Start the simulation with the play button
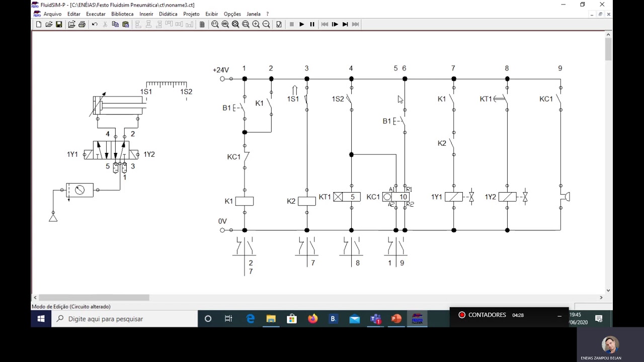 [302, 24]
